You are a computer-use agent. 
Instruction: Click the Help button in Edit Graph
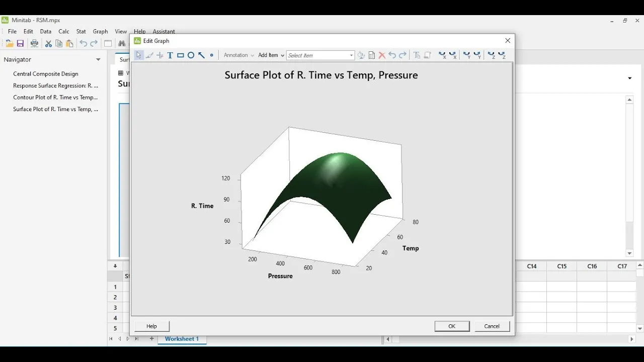tap(151, 326)
